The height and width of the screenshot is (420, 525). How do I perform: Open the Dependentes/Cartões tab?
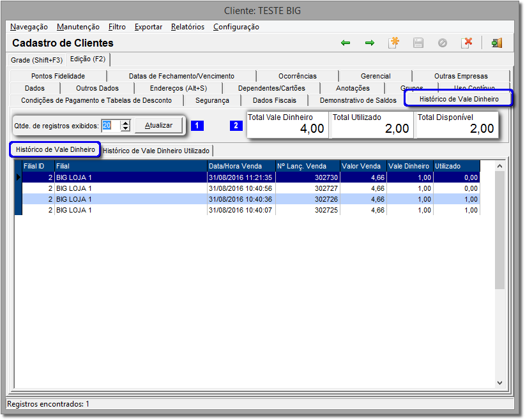point(271,88)
